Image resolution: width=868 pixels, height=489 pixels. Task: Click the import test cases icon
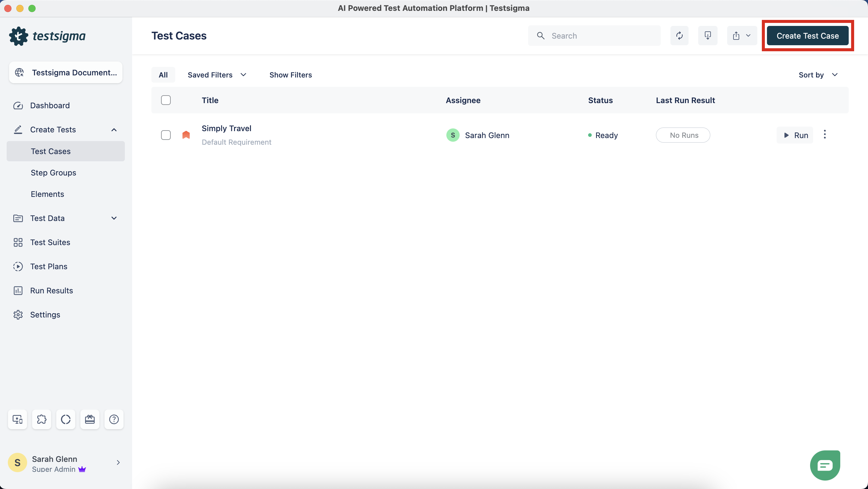pos(708,36)
